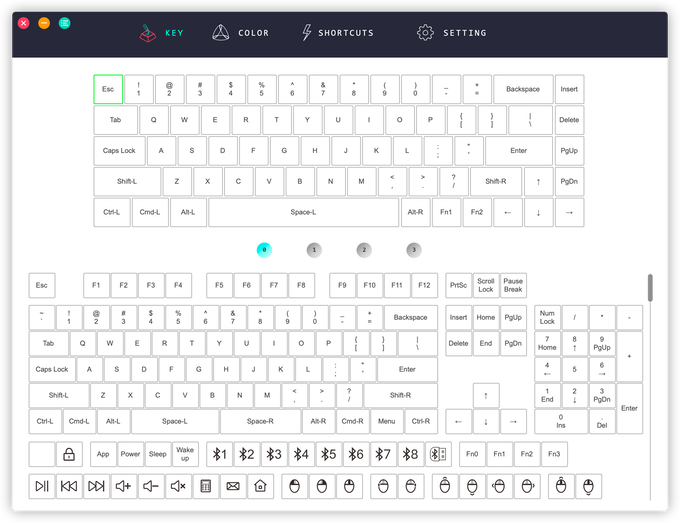680x523 pixels.
Task: Select the Bluetooth 8 key
Action: (410, 454)
